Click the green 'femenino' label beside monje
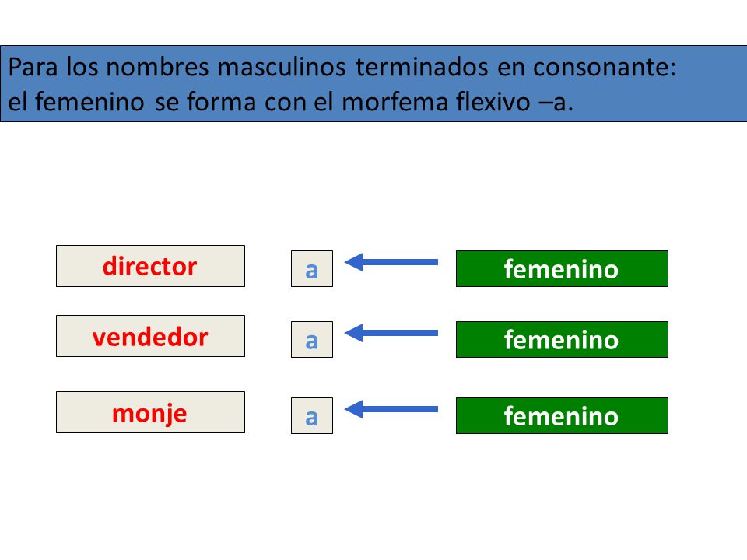This screenshot has width=747, height=560. click(562, 415)
